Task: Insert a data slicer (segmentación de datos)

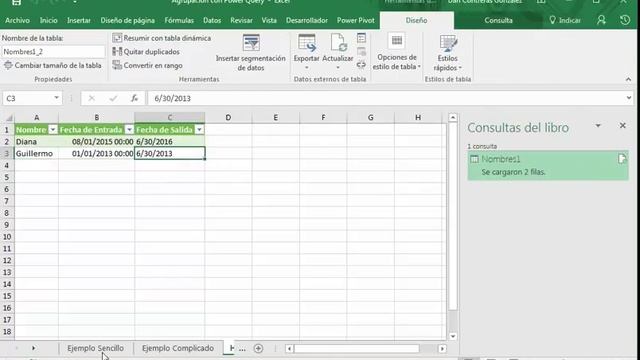Action: pyautogui.click(x=251, y=53)
